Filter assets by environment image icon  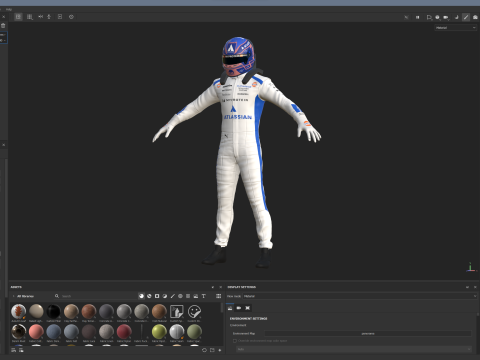[196, 296]
